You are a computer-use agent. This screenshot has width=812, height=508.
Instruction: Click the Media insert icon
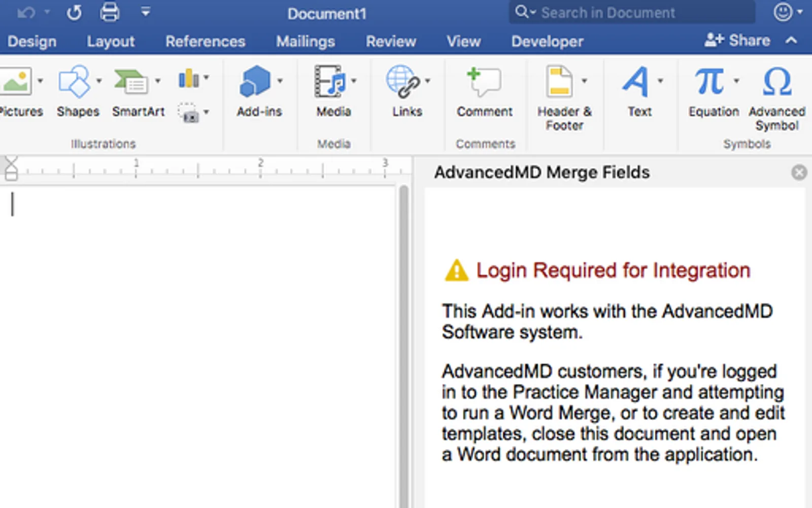coord(330,81)
